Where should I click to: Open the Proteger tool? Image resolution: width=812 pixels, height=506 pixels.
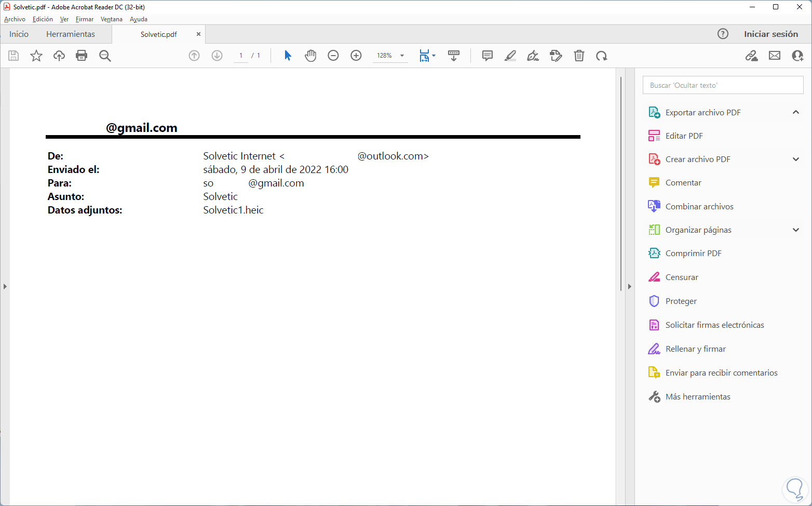(681, 301)
